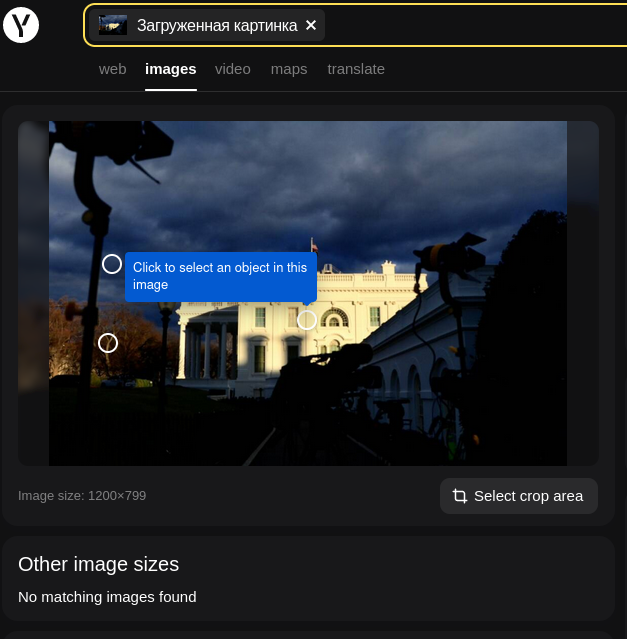Select object marker on the White House facade
This screenshot has height=639, width=627.
pyautogui.click(x=307, y=320)
